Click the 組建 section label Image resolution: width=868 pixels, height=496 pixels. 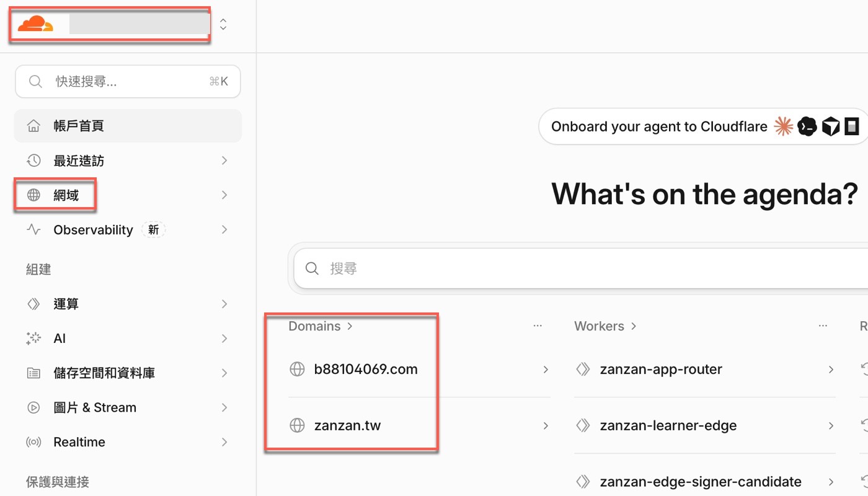coord(38,270)
